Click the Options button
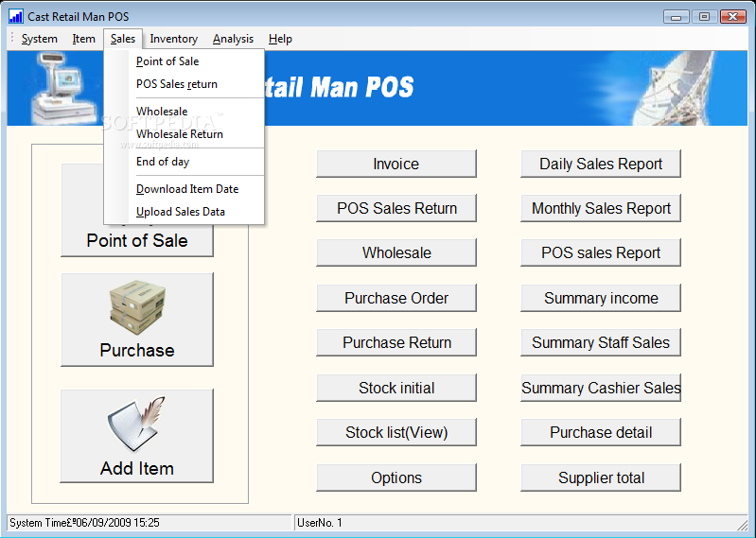The width and height of the screenshot is (756, 538). (396, 477)
